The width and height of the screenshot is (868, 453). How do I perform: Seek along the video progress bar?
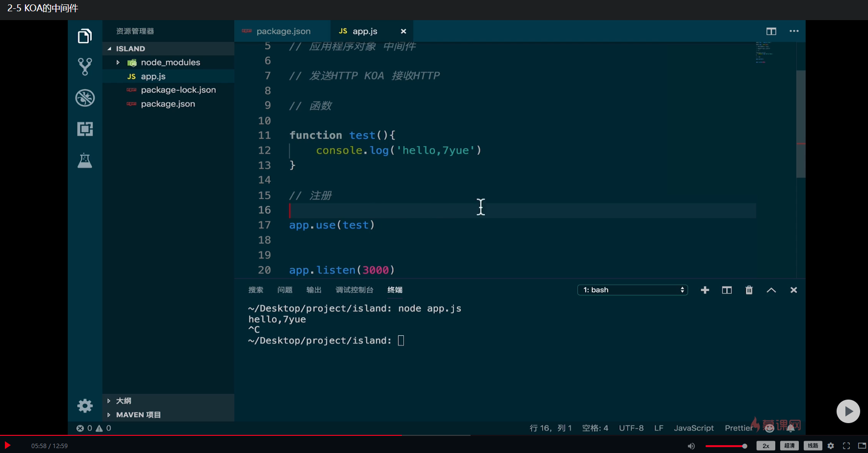pyautogui.click(x=434, y=435)
